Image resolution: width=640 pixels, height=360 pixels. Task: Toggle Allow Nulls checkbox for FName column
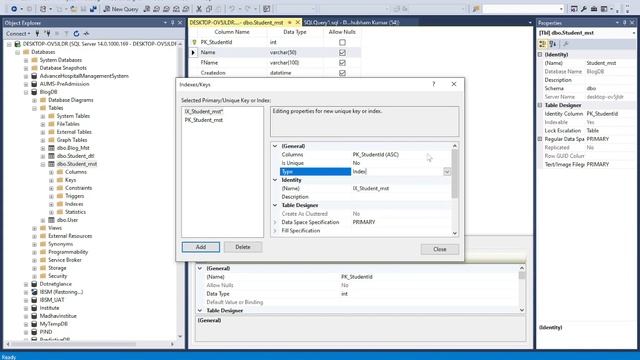coord(342,63)
